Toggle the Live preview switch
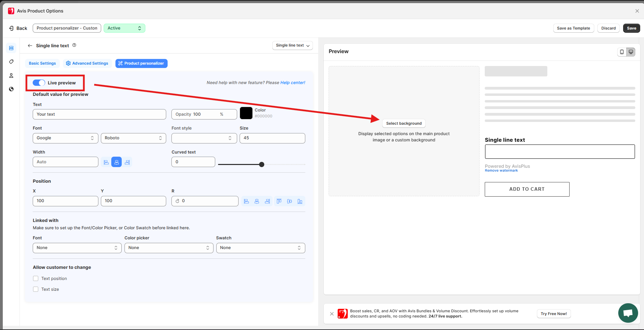 [39, 83]
